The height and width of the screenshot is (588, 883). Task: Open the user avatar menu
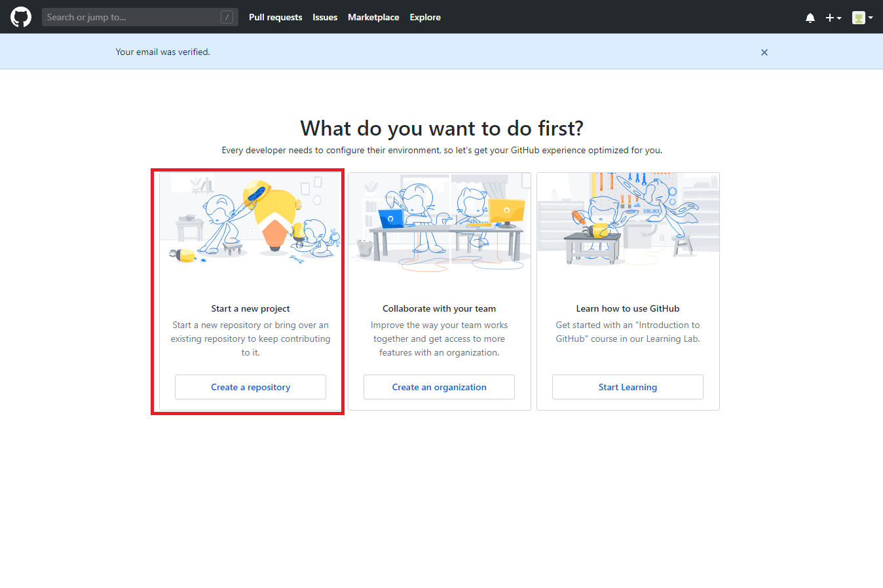coord(862,18)
